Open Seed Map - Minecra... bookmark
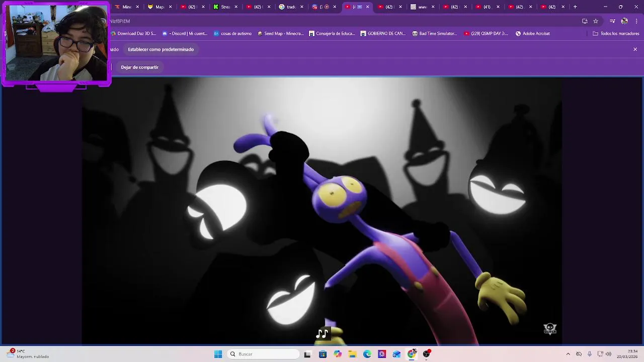Screen dimensions: 644x362 [x=280, y=34]
